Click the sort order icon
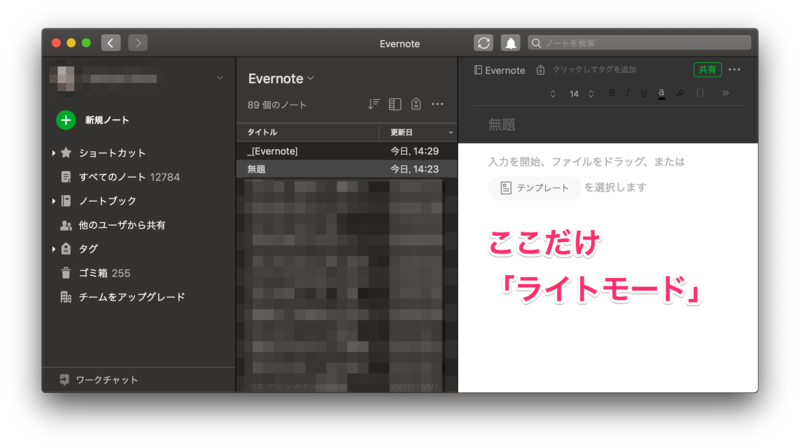Screen dimensions: 800x448 click(373, 104)
